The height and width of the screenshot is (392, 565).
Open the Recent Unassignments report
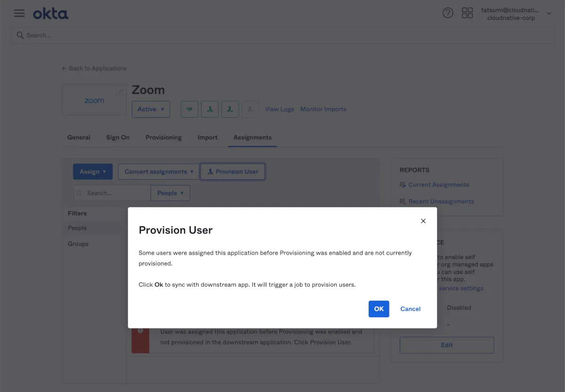pos(441,201)
